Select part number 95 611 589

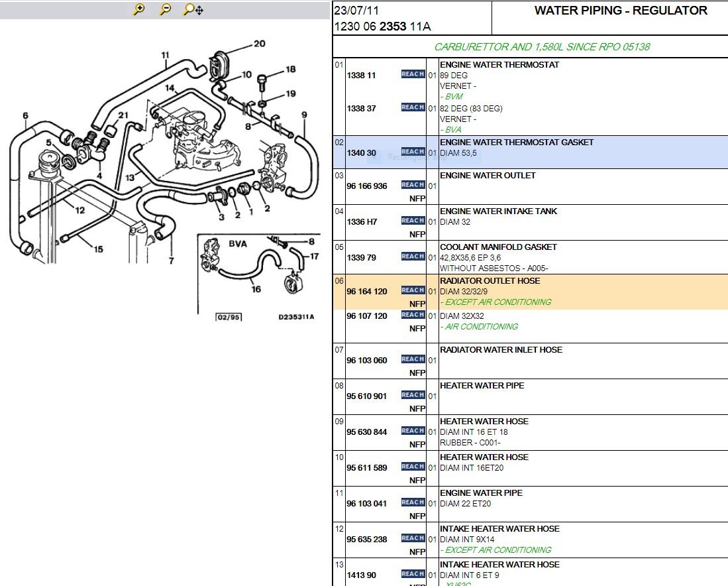coord(367,467)
